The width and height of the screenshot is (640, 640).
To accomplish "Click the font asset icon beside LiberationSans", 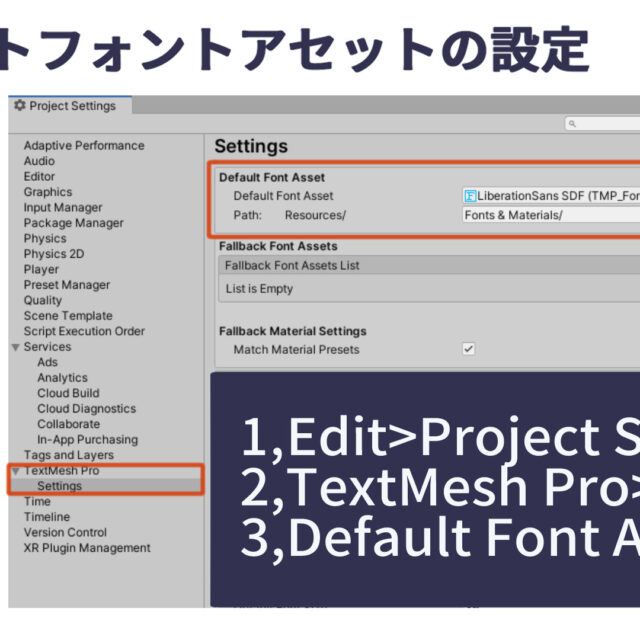I will (470, 196).
